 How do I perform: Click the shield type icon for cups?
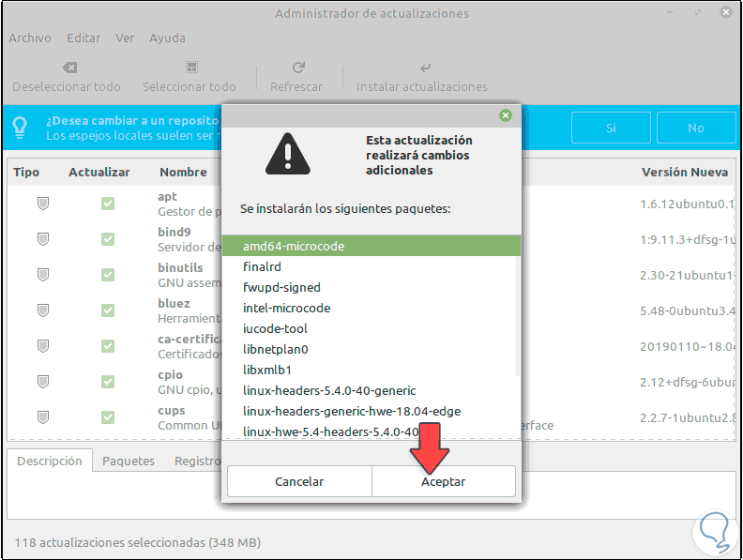click(43, 416)
